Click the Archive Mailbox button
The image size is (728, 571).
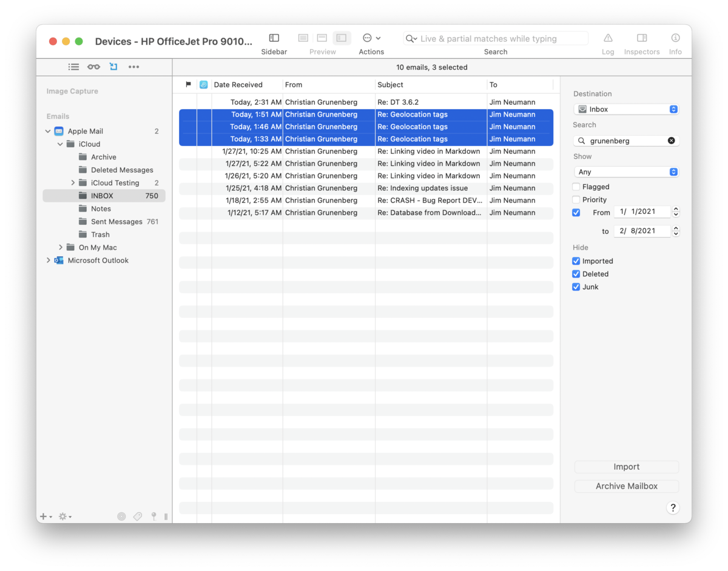point(626,486)
